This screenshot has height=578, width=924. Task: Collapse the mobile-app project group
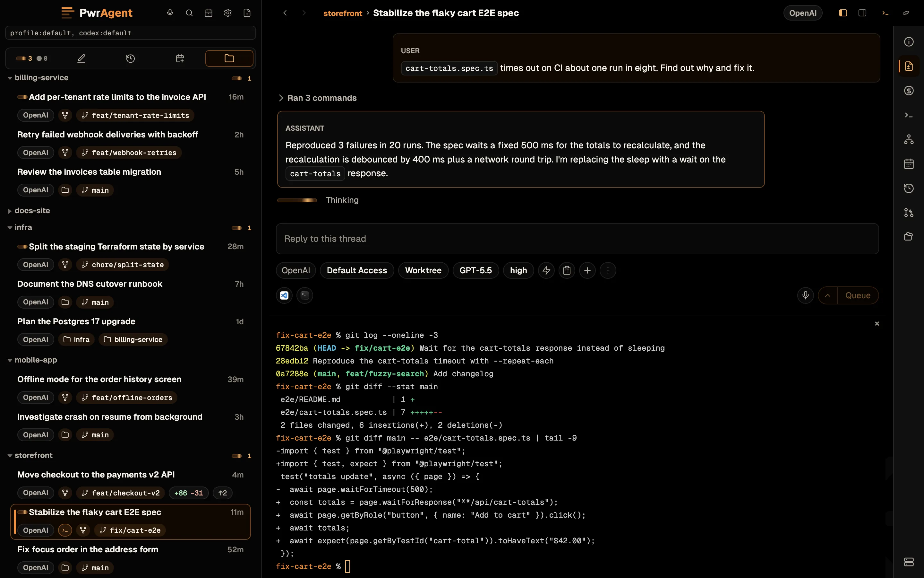click(10, 361)
